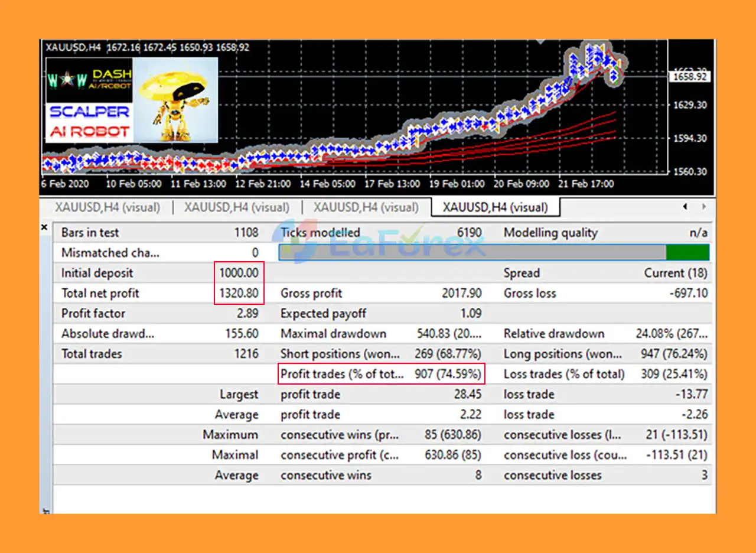Switch to the second XAUUSD,H4 (visual) tab
Image resolution: width=756 pixels, height=553 pixels.
coord(236,207)
